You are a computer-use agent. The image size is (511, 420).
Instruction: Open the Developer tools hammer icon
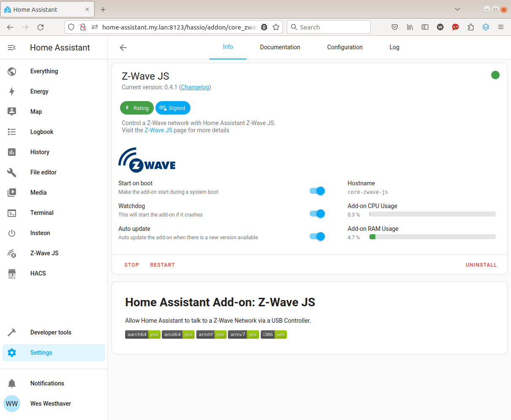pos(12,332)
